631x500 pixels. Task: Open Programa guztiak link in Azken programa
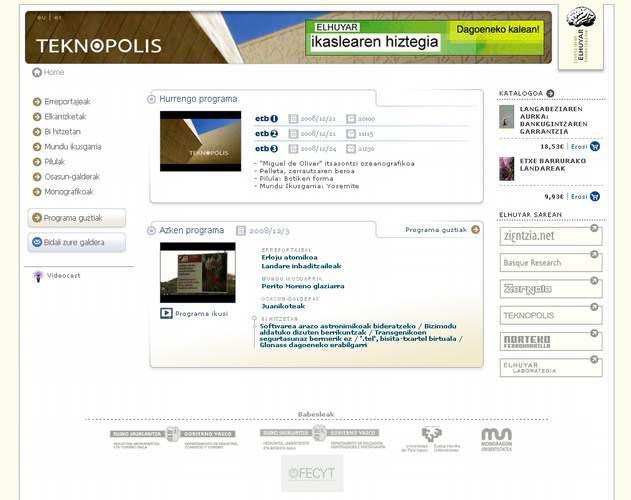(436, 230)
